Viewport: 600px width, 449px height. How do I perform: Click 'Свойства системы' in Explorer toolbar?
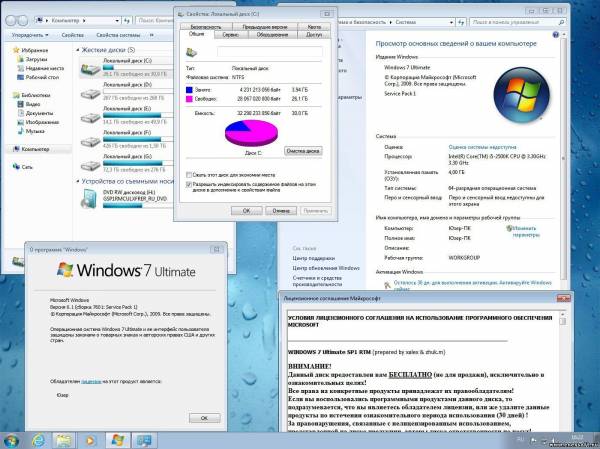pos(118,35)
